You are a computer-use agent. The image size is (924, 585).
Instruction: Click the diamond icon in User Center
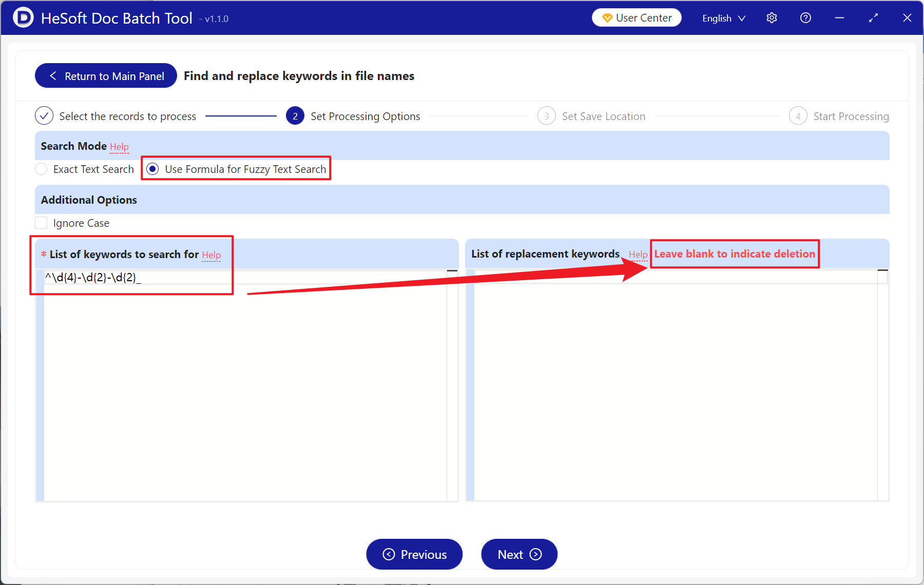point(607,18)
